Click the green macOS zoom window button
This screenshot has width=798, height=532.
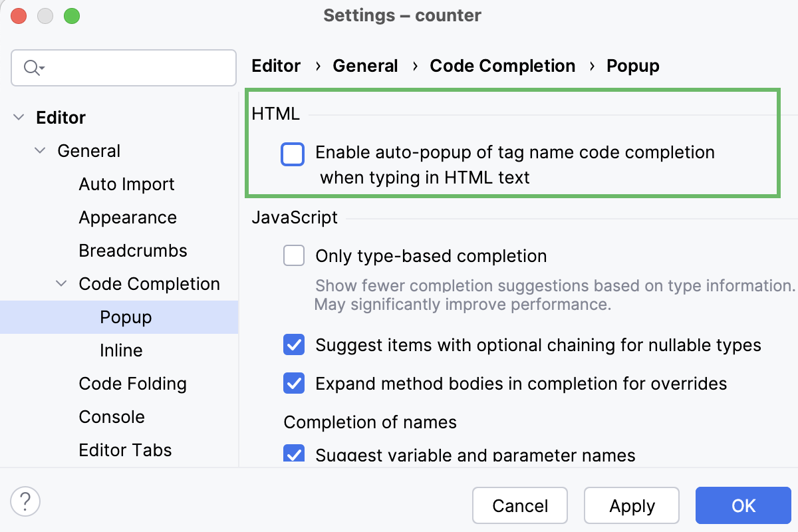(71, 15)
